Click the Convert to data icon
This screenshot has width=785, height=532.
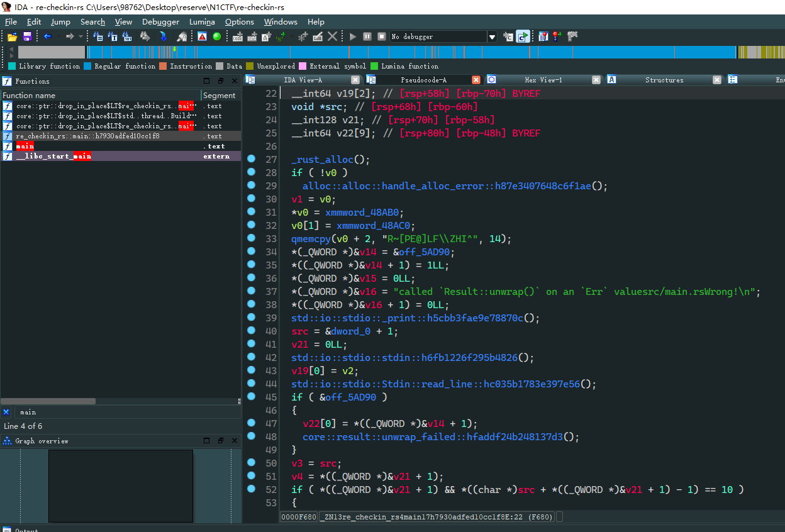(252, 36)
